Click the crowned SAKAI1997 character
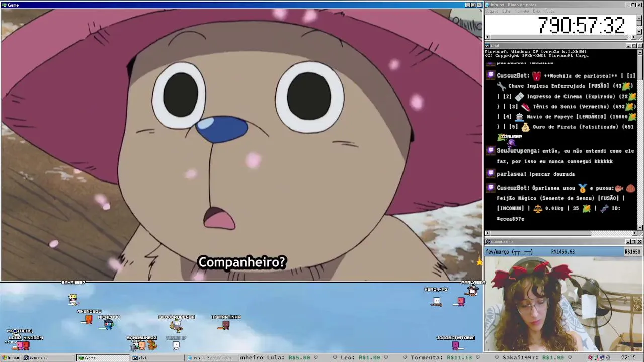Viewport: 644px width, 362px height. point(73,299)
